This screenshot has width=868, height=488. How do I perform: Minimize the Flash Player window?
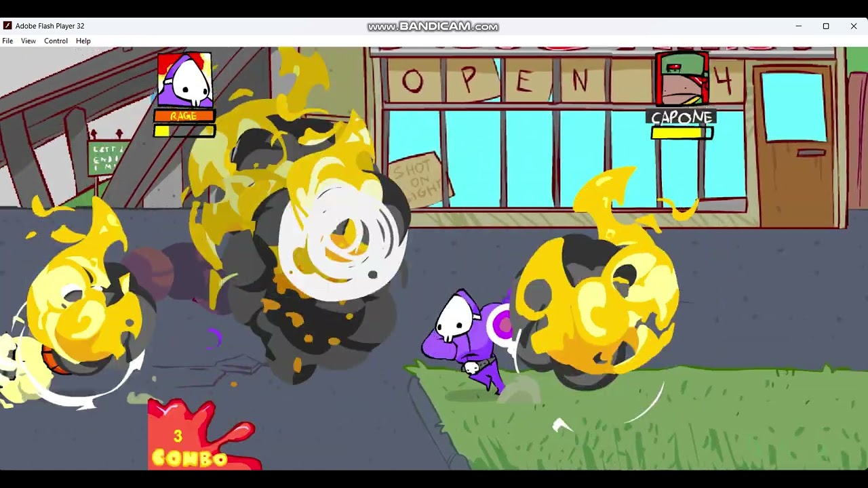click(798, 26)
